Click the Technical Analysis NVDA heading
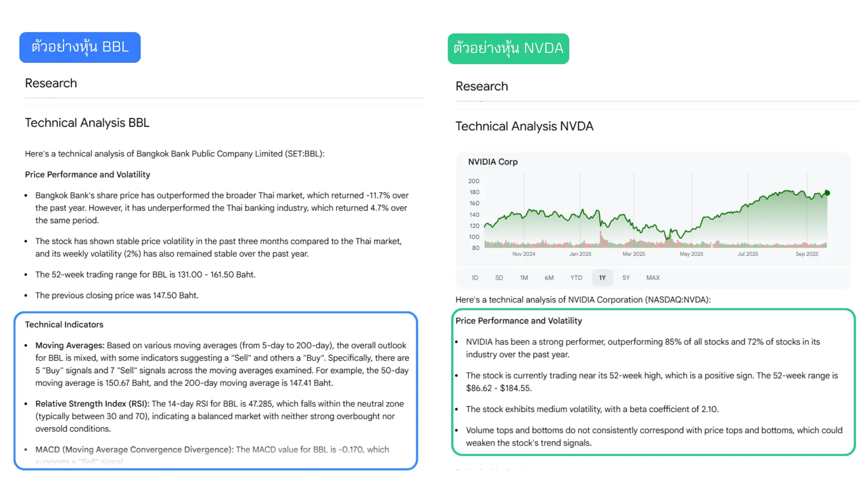 [x=524, y=127]
